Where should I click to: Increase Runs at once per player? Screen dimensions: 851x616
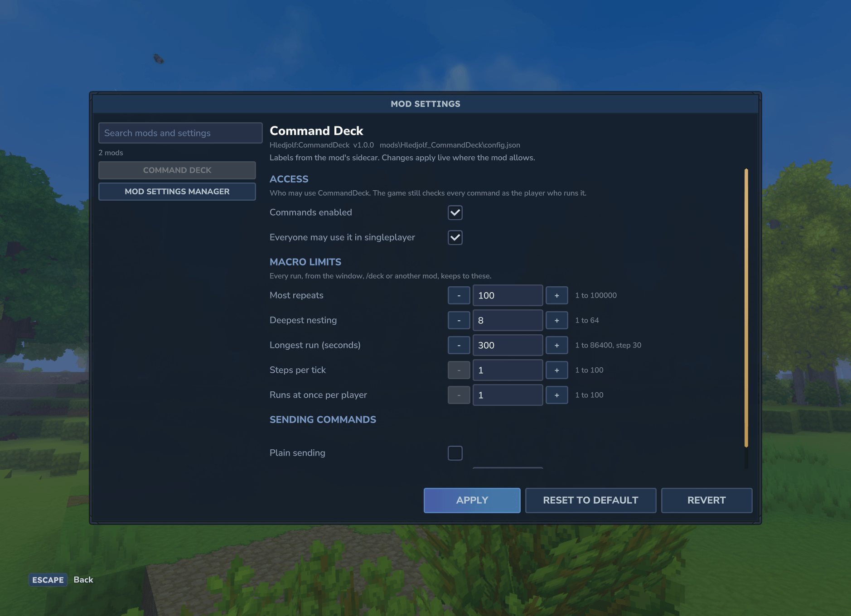[556, 395]
